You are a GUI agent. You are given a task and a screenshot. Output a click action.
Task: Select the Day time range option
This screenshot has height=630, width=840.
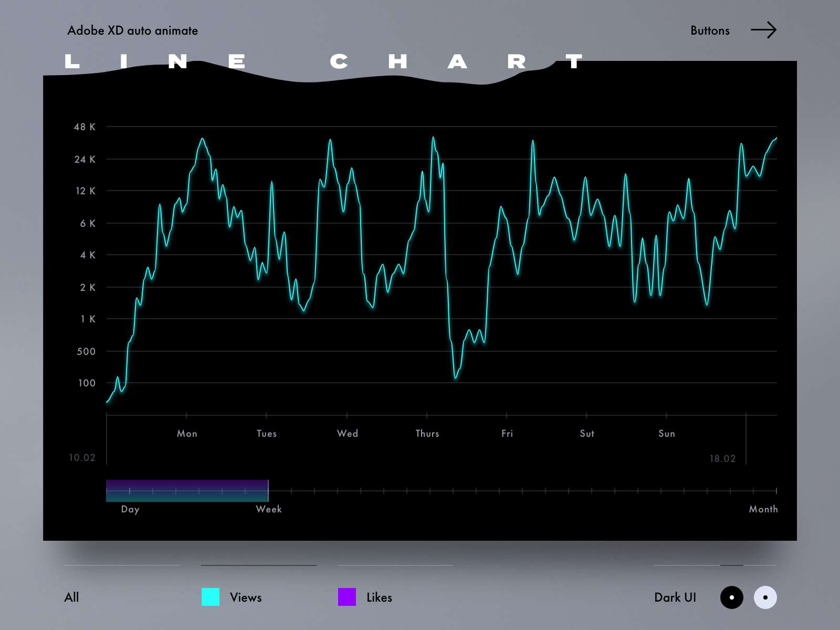click(129, 509)
